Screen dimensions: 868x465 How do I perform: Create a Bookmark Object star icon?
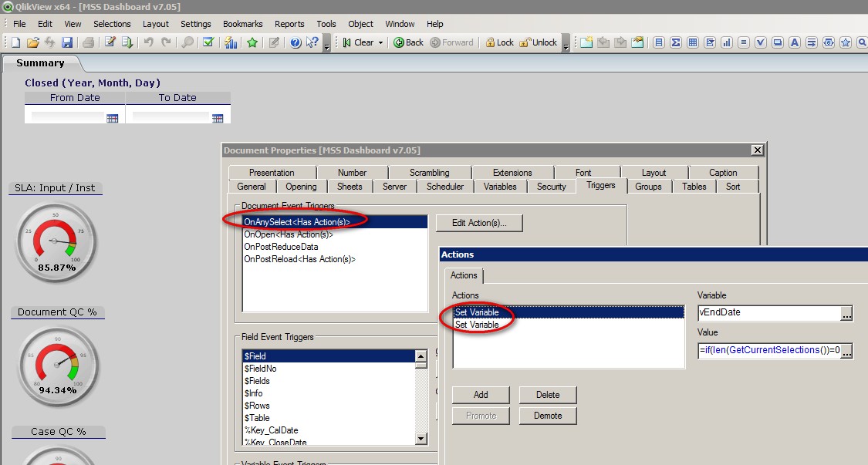pos(846,42)
